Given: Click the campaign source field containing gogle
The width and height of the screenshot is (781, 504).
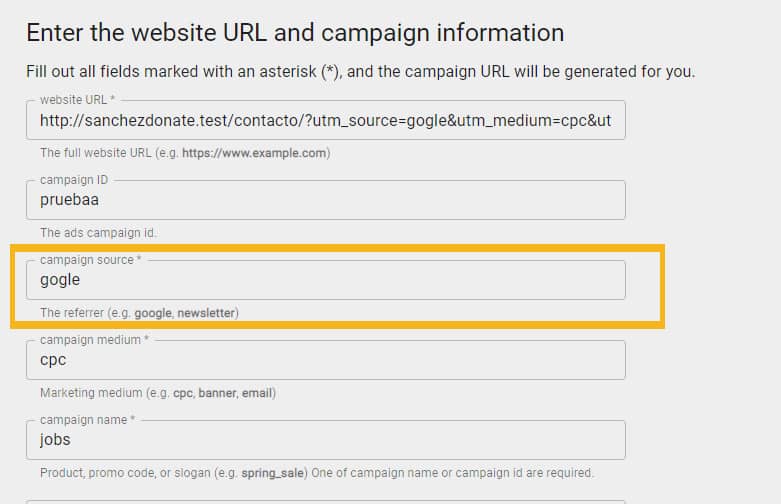Looking at the screenshot, I should (325, 281).
